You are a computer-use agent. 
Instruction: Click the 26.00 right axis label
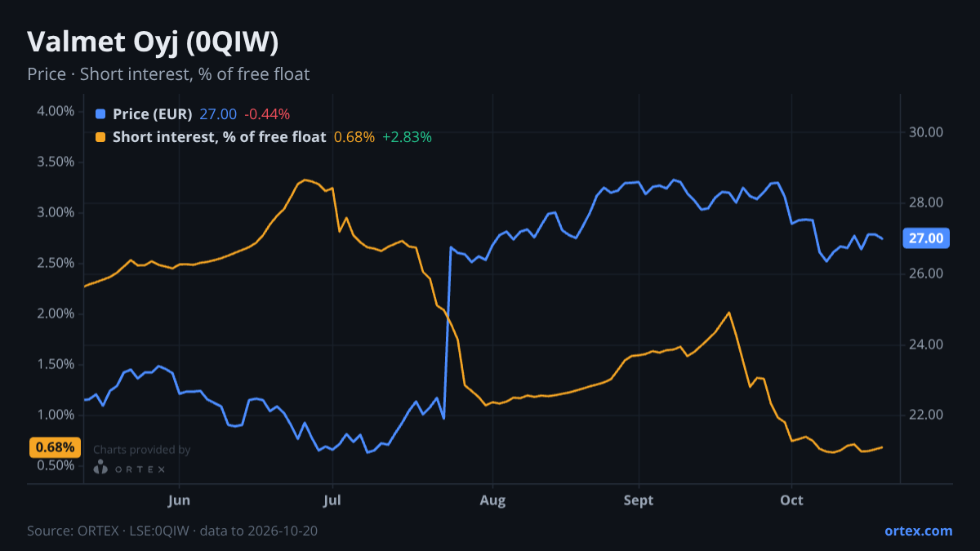(926, 273)
